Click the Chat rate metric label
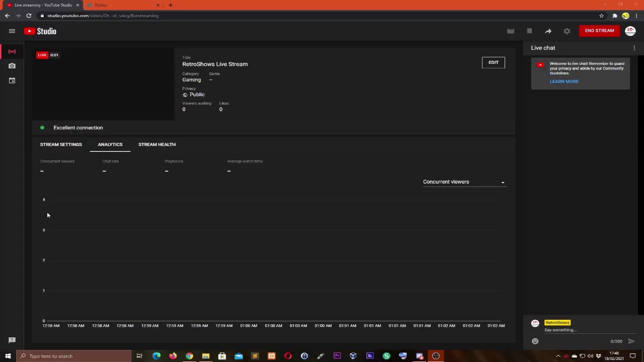Screen dimensions: 644x362 click(111, 161)
